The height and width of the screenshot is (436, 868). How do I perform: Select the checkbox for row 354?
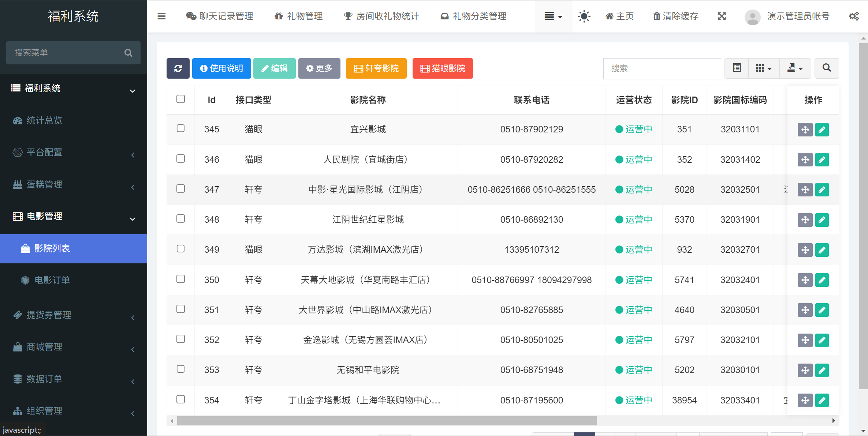[x=180, y=399]
